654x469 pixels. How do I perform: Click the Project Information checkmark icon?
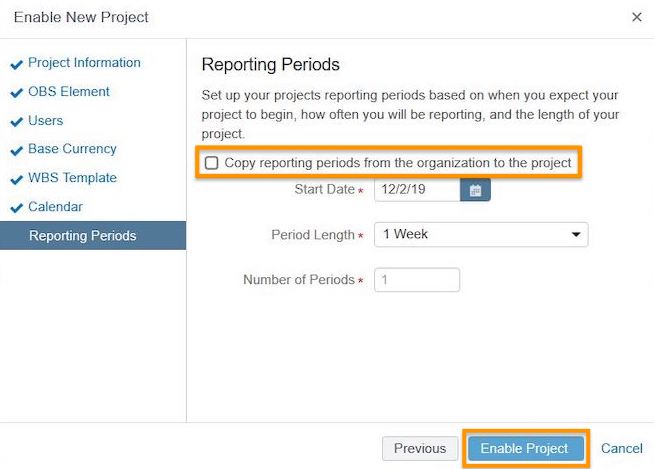16,65
